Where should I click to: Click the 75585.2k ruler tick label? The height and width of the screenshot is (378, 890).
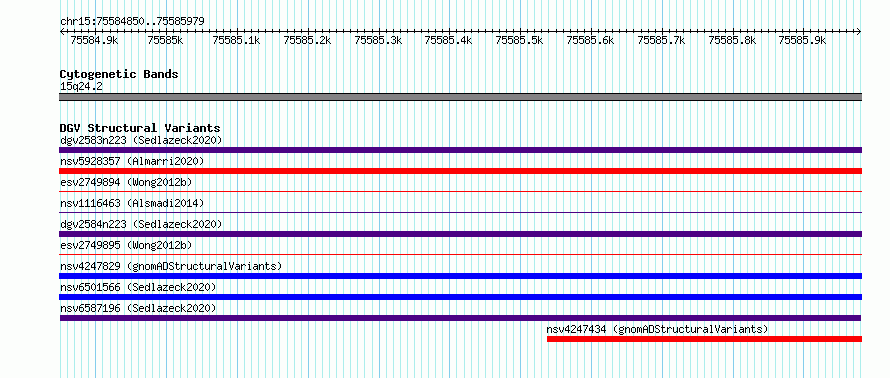click(307, 40)
